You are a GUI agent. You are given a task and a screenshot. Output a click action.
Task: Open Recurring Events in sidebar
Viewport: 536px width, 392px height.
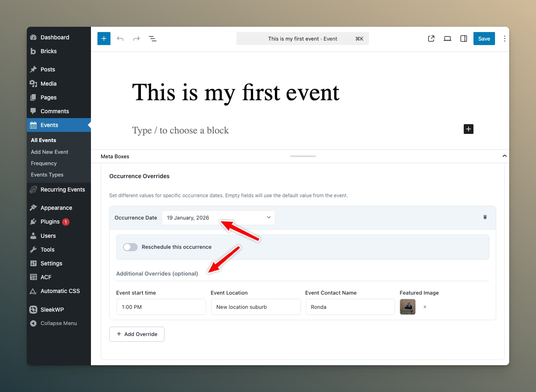click(x=63, y=190)
